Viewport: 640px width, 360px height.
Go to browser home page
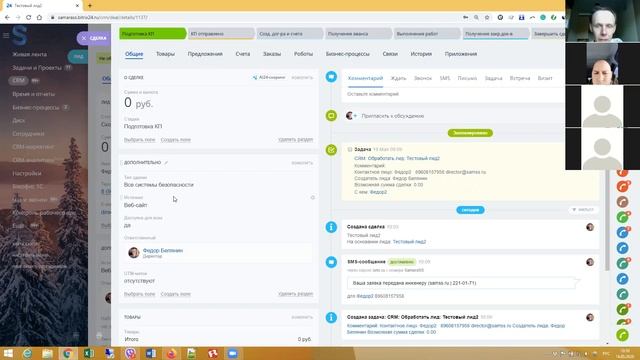(39, 18)
